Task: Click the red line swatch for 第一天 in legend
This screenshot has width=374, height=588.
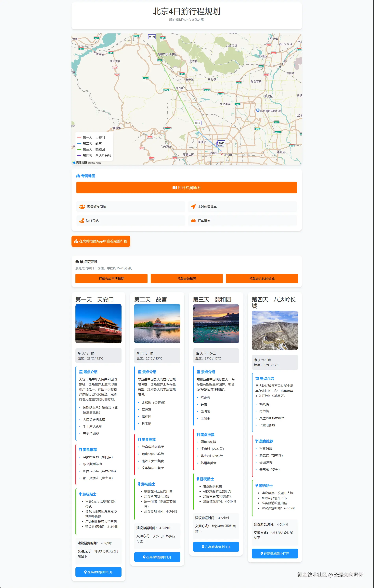Action: coord(79,137)
